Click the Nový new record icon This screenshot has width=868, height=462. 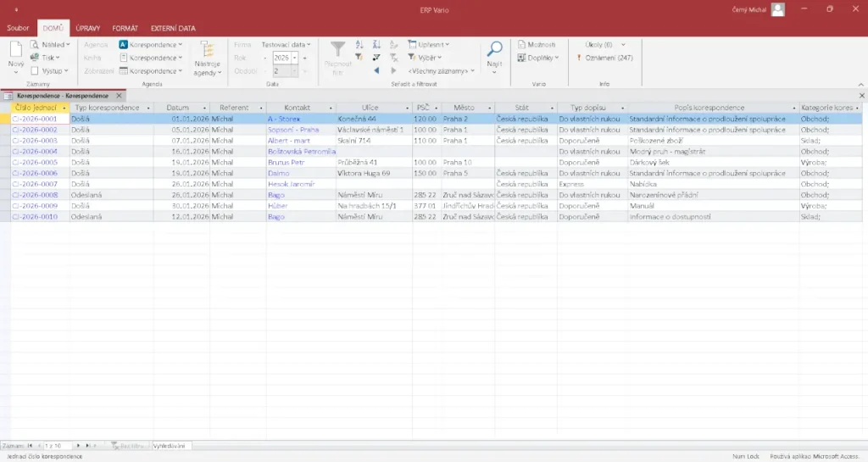16,49
